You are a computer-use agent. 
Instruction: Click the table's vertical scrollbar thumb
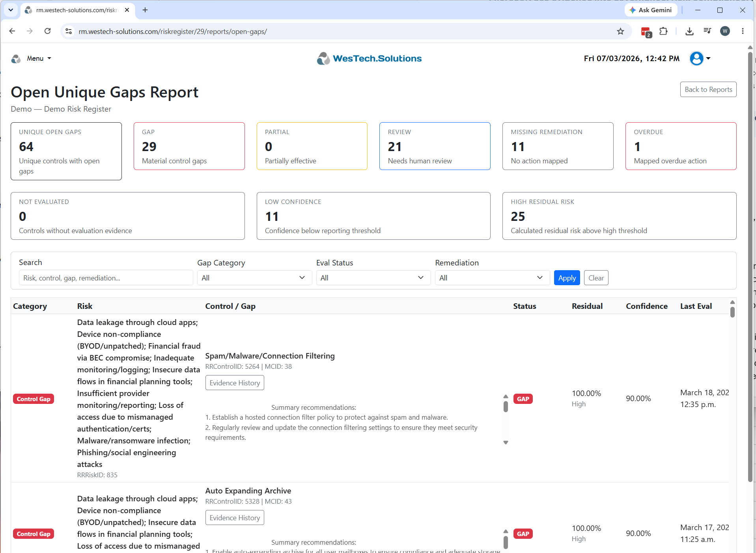coord(732,312)
